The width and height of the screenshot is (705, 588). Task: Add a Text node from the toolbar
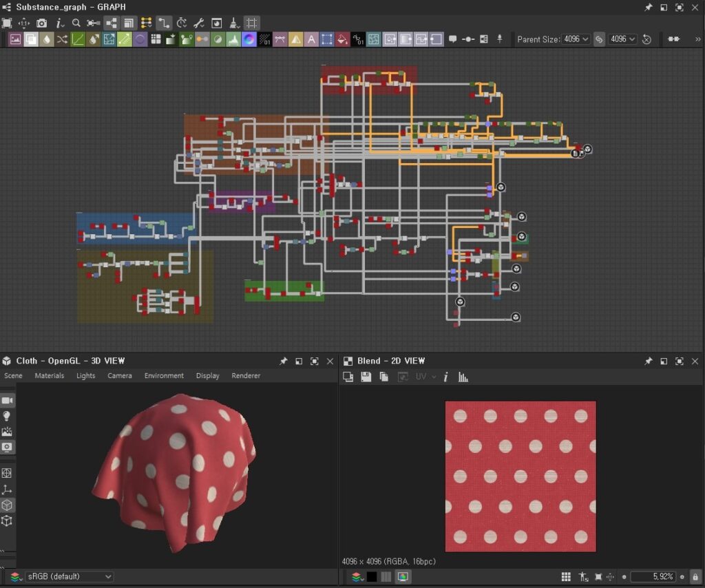tap(311, 39)
